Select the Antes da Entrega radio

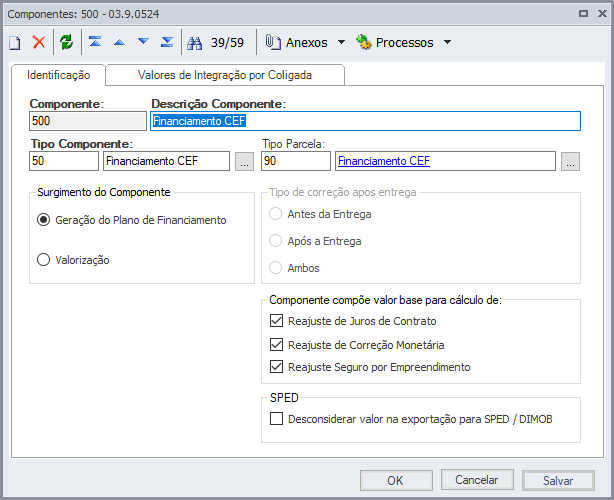point(275,214)
